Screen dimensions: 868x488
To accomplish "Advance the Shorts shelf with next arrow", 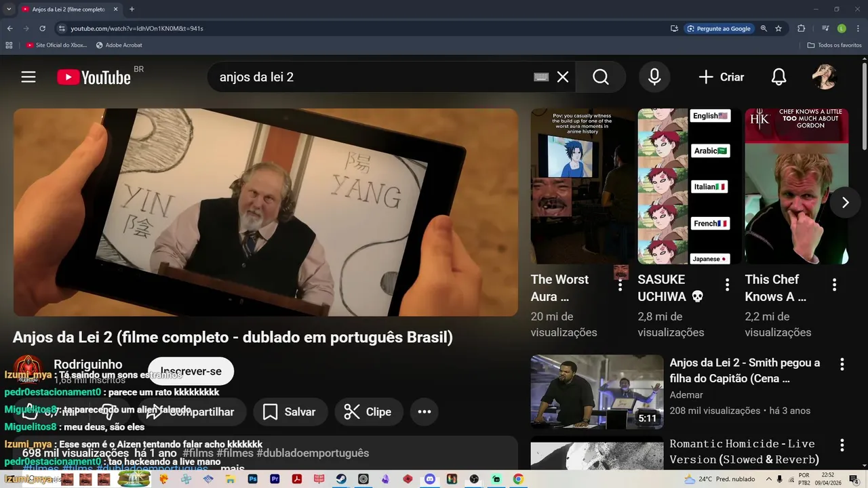I will tap(845, 203).
